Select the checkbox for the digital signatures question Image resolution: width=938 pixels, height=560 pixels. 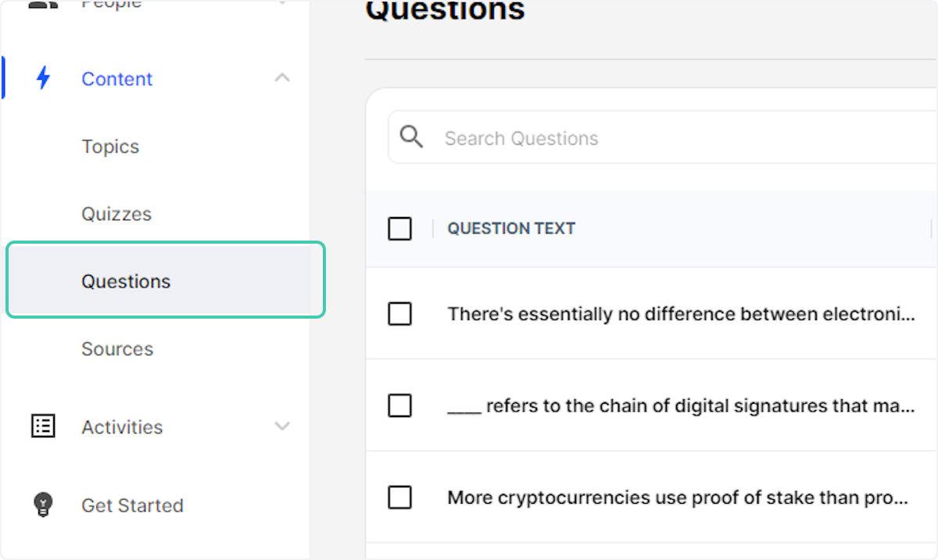tap(399, 405)
